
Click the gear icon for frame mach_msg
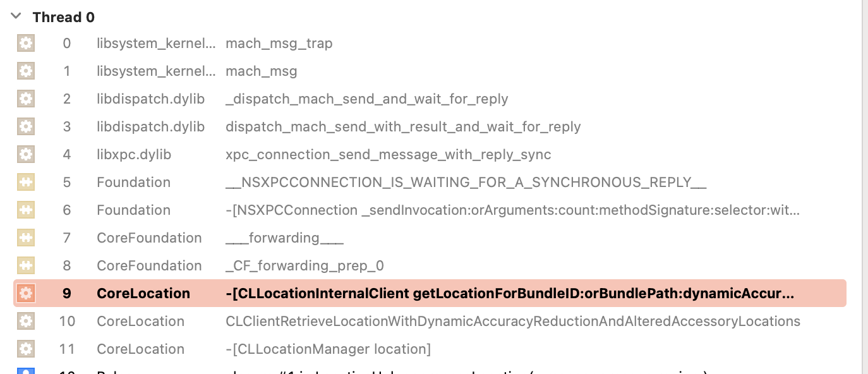pos(26,71)
